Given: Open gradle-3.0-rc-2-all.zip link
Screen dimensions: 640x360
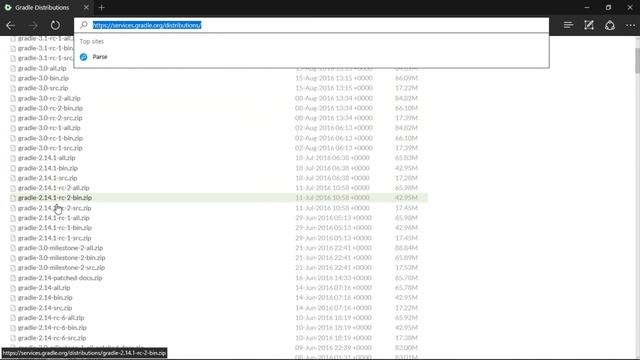Looking at the screenshot, I should tap(49, 98).
